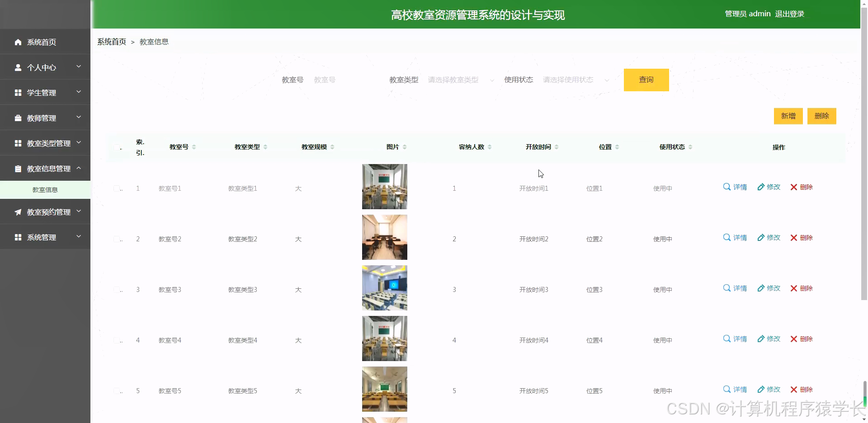Click the 教室预约管理 paper plane icon
The image size is (868, 423).
click(18, 211)
